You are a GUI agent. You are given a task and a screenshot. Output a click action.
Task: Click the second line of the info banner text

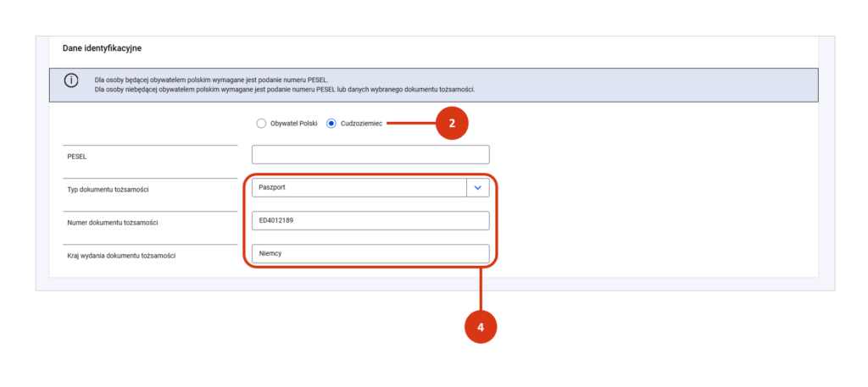284,89
